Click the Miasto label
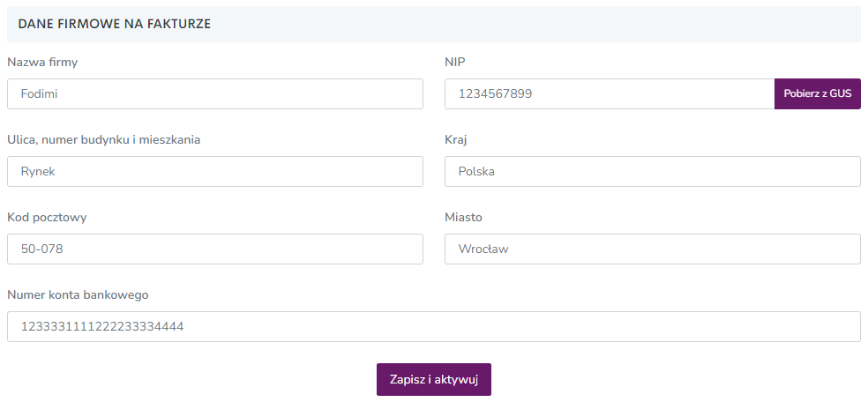This screenshot has height=402, width=868. tap(463, 218)
